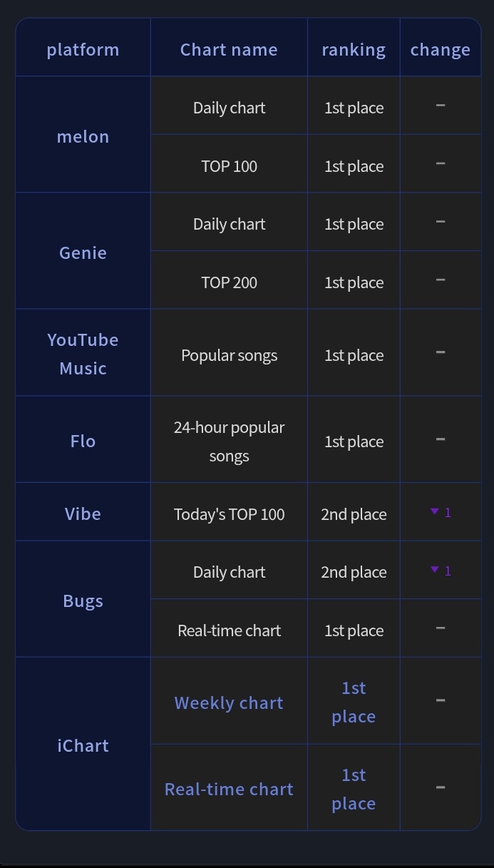Click the iChart Weekly chart 1st place link
494x868 pixels.
click(354, 703)
